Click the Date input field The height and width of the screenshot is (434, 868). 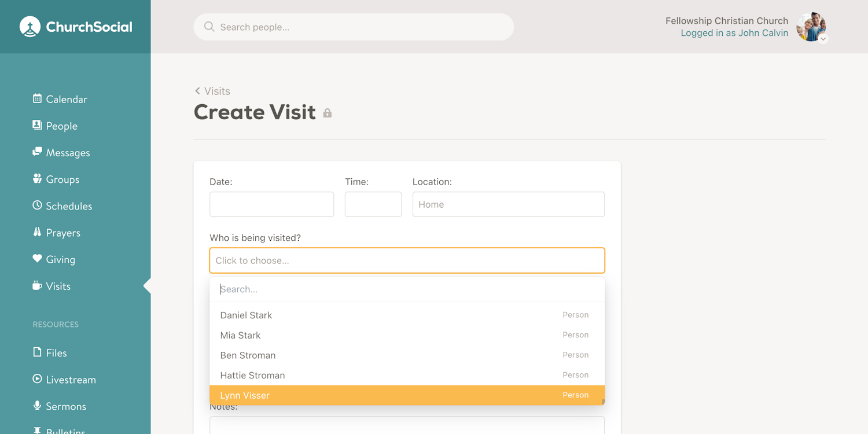point(271,204)
